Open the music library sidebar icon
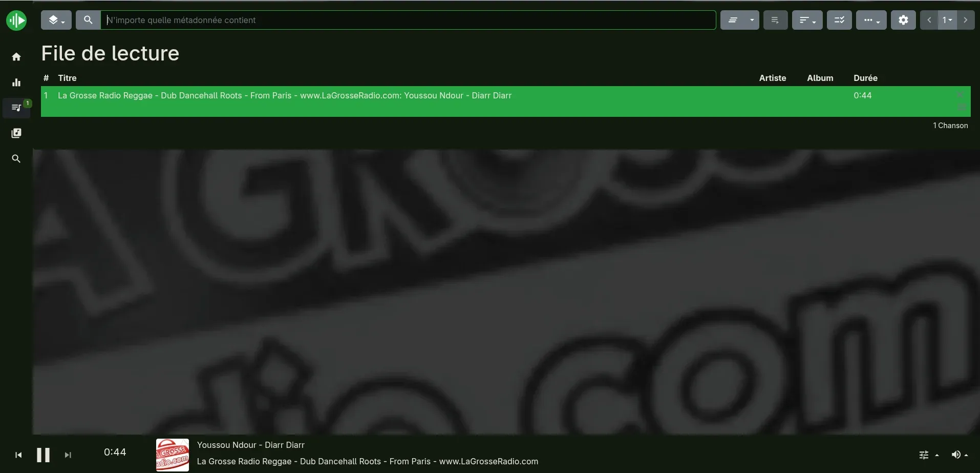Screen dimensions: 980x473 [16, 133]
